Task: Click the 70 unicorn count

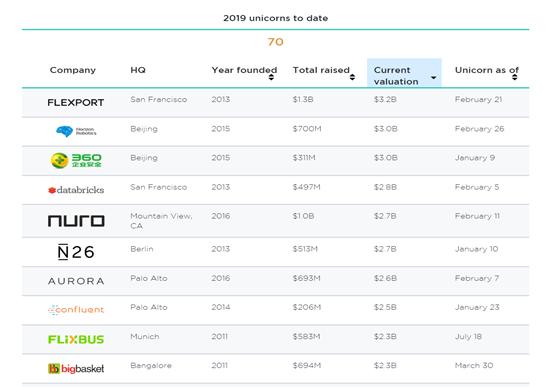Action: [276, 42]
